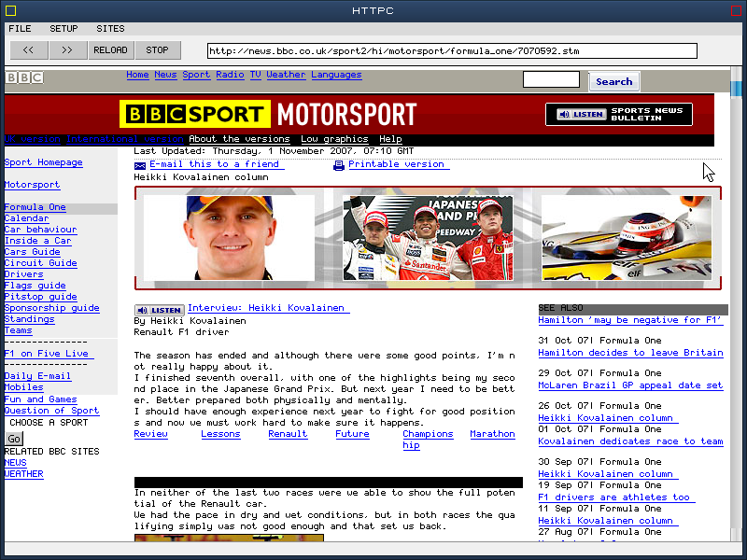Click the envelope e-mail icon

140,165
